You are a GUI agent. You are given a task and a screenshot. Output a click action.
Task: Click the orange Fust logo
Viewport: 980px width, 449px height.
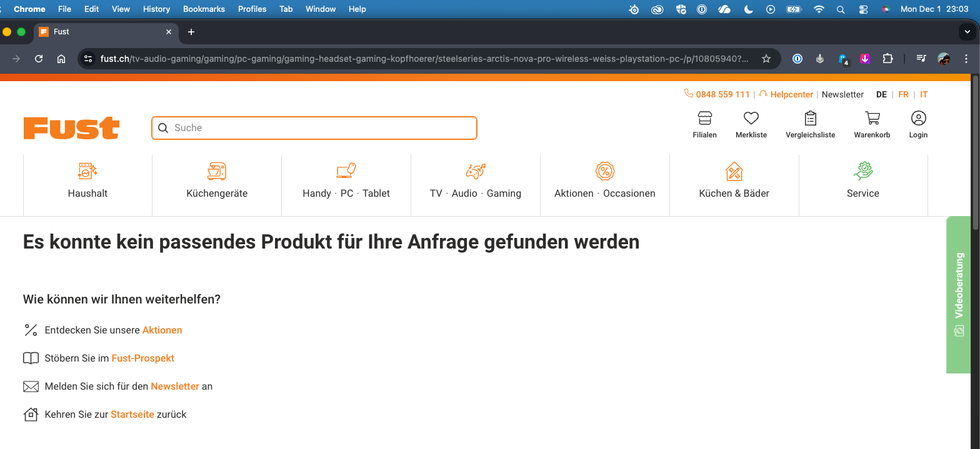[x=71, y=128]
